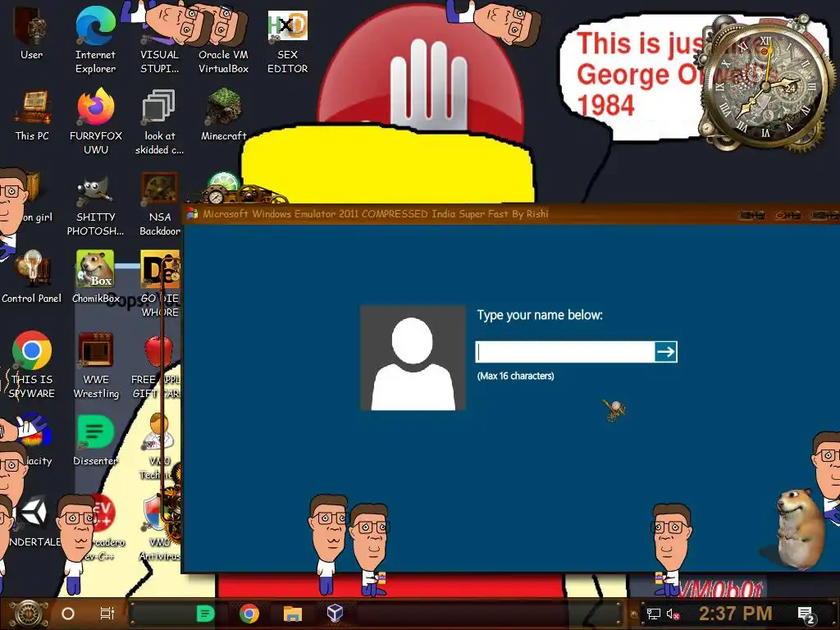
Task: Launch the ChomikBox desktop icon
Action: pyautogui.click(x=95, y=277)
